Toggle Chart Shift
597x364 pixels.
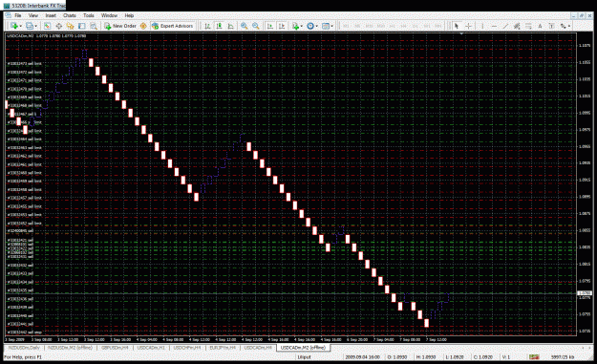(282, 26)
